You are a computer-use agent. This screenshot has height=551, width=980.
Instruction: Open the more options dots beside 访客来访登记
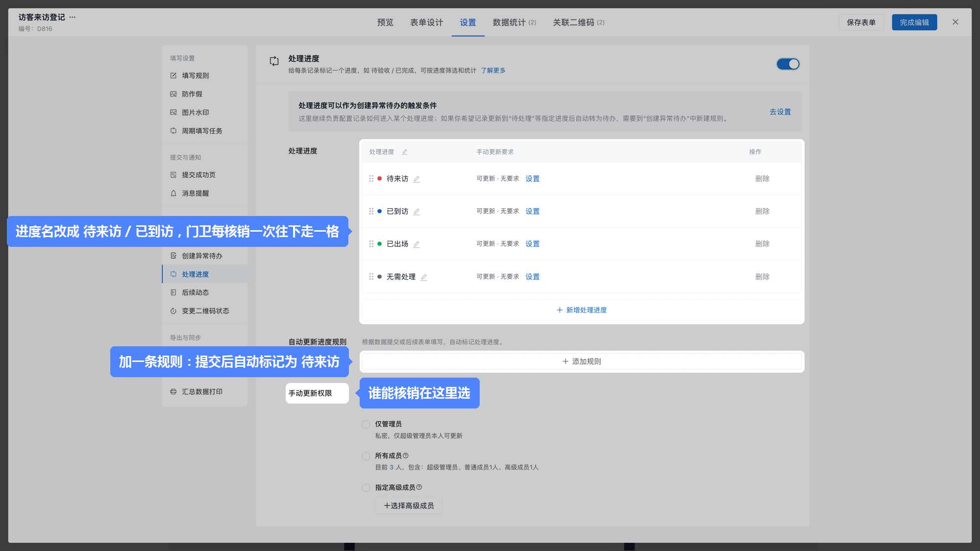coord(73,17)
